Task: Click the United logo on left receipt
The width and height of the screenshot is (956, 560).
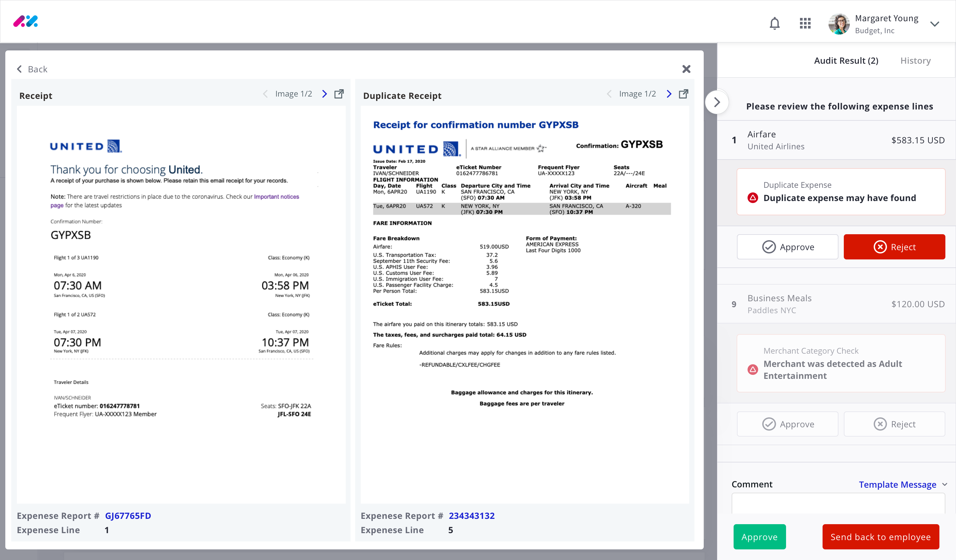Action: point(86,146)
